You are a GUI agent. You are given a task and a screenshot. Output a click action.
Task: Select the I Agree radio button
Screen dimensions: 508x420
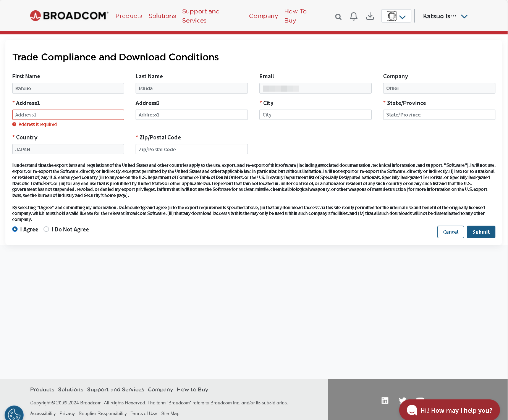point(15,229)
